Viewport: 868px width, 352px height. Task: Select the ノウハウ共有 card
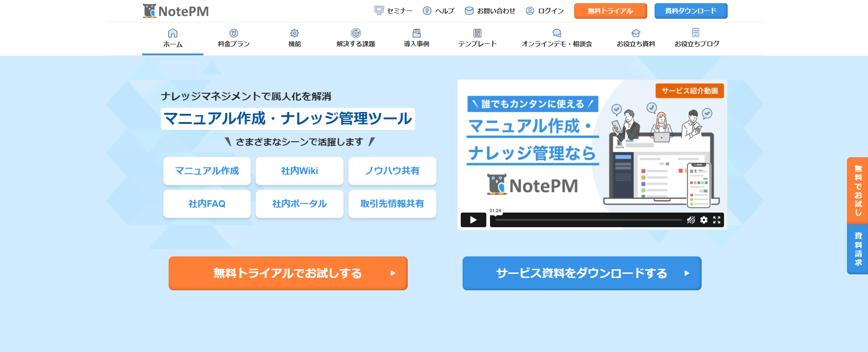click(392, 171)
